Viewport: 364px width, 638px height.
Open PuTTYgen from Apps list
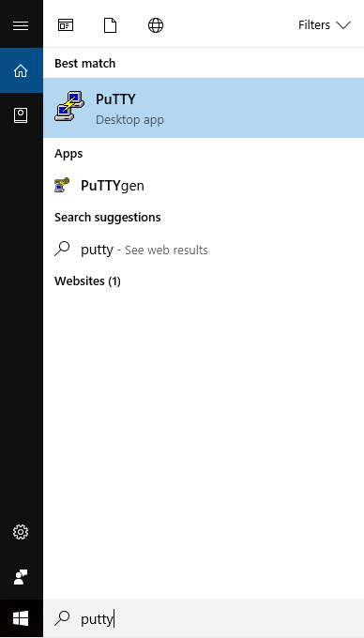[204, 186]
